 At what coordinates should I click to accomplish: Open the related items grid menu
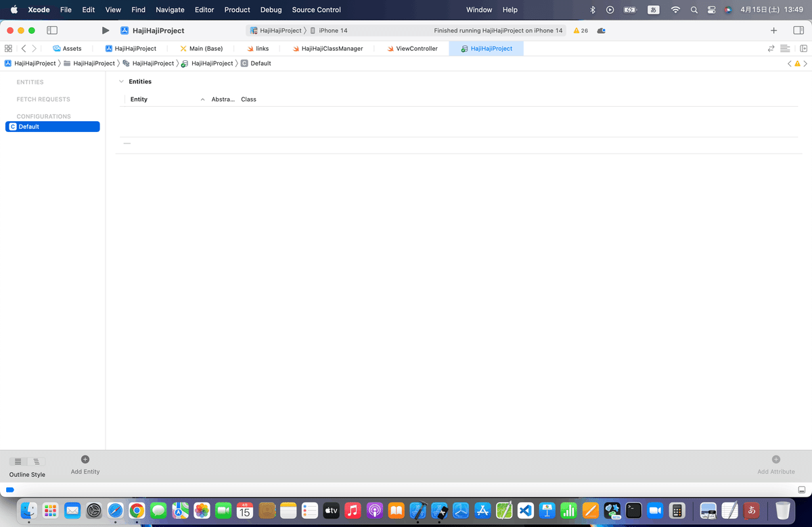pos(8,49)
